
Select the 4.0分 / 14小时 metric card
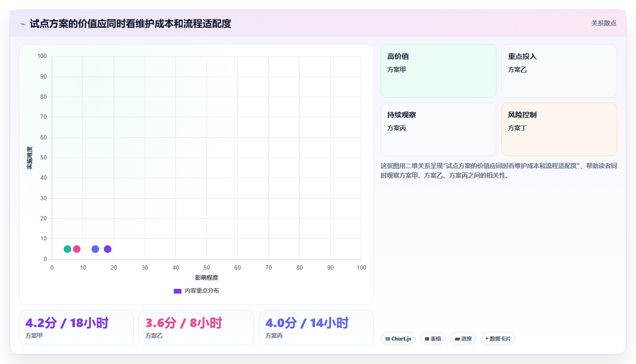pyautogui.click(x=316, y=328)
